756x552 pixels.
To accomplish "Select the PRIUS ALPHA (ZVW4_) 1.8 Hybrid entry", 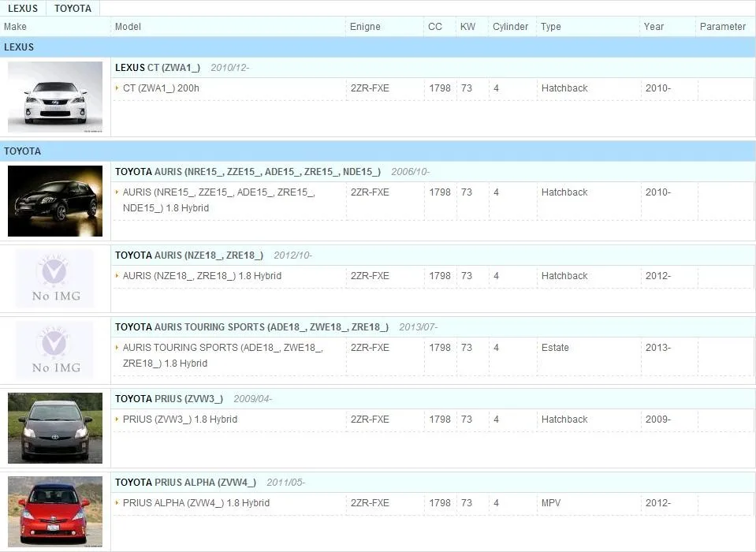I will [196, 503].
